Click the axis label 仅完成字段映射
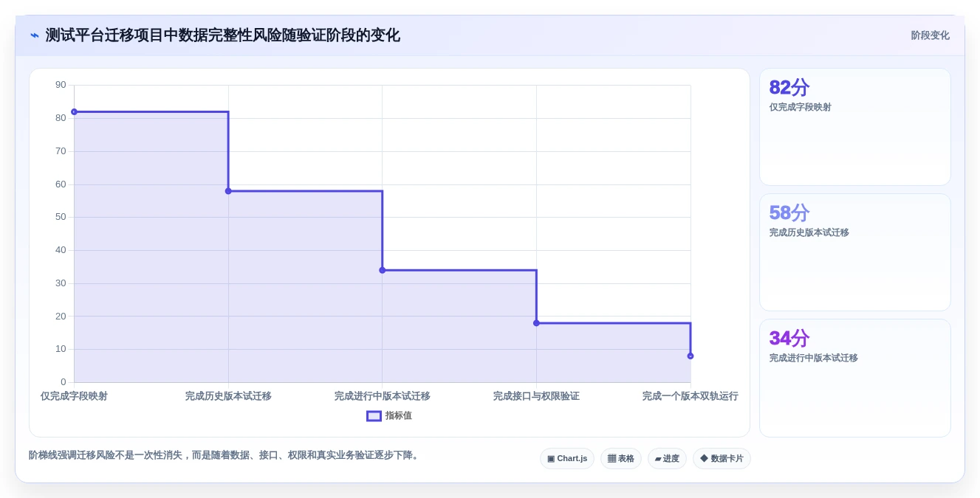The width and height of the screenshot is (980, 498). [x=74, y=396]
